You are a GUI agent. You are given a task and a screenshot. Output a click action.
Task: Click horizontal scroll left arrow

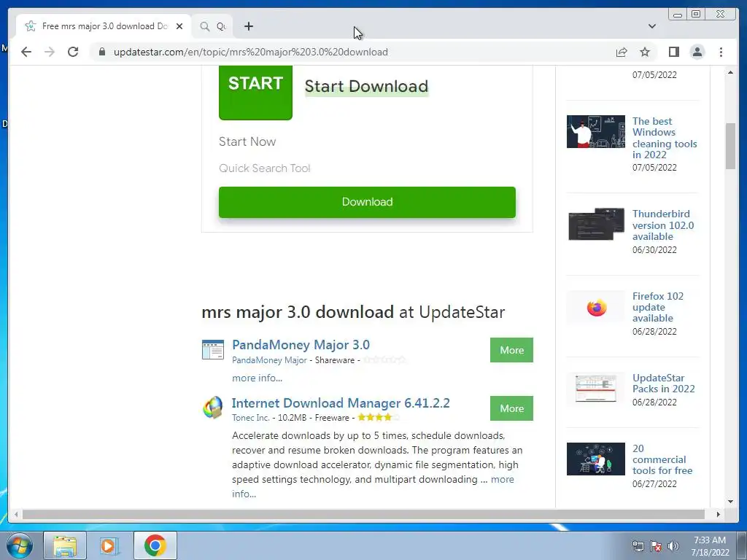tap(16, 514)
